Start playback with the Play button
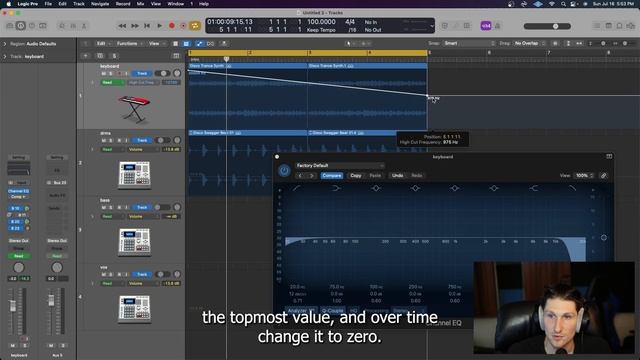The width and height of the screenshot is (640, 360). pos(160,26)
